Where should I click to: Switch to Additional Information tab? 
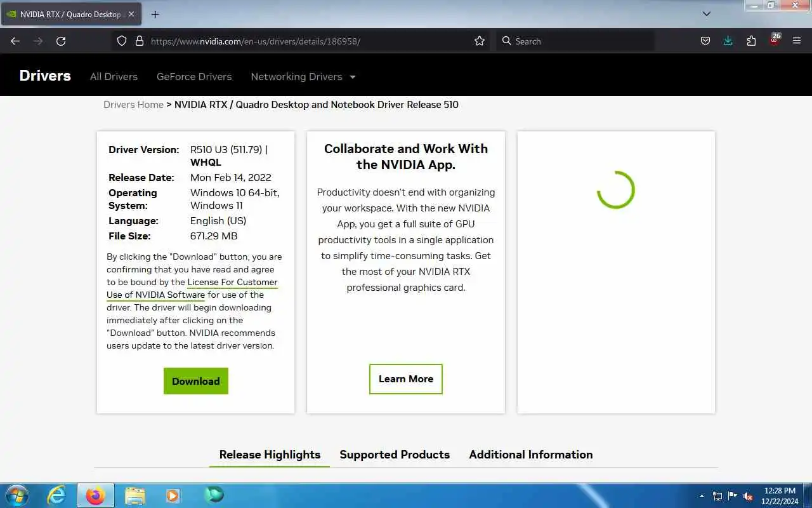coord(531,455)
